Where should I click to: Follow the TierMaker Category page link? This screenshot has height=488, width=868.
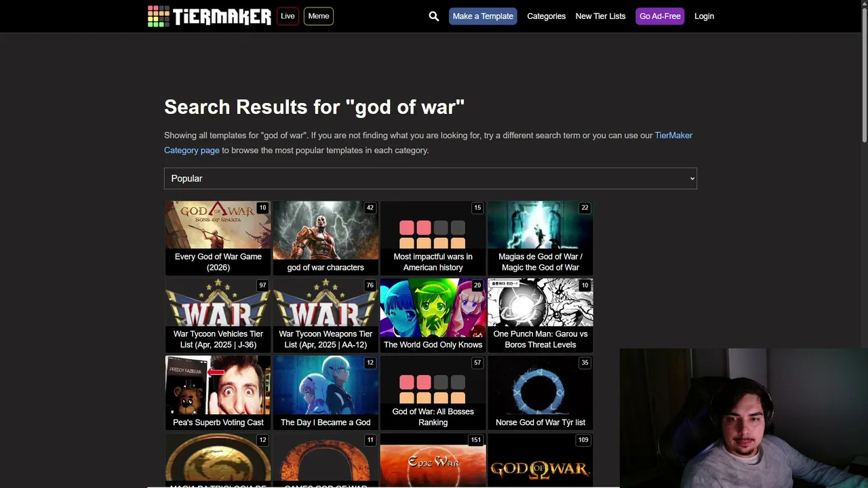(428, 143)
